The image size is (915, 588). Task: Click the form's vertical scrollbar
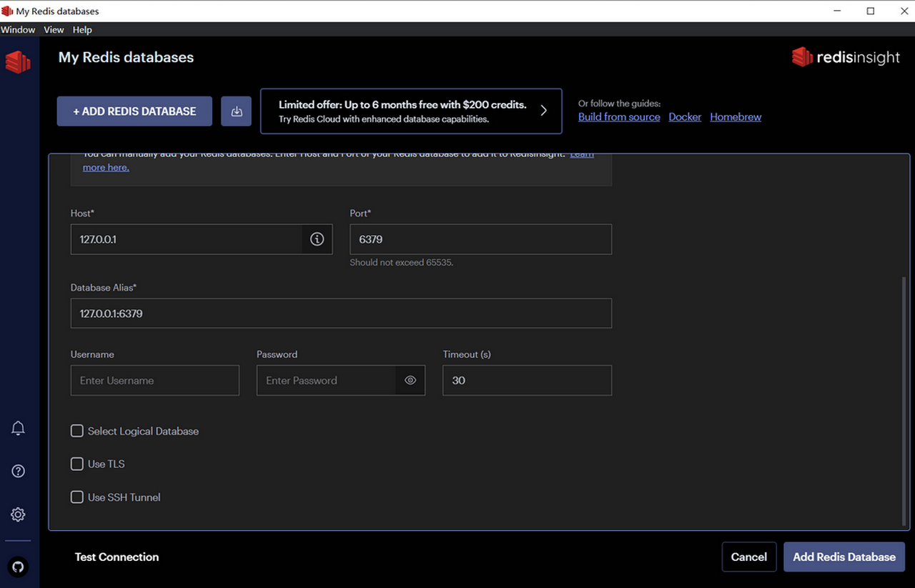tap(905, 400)
